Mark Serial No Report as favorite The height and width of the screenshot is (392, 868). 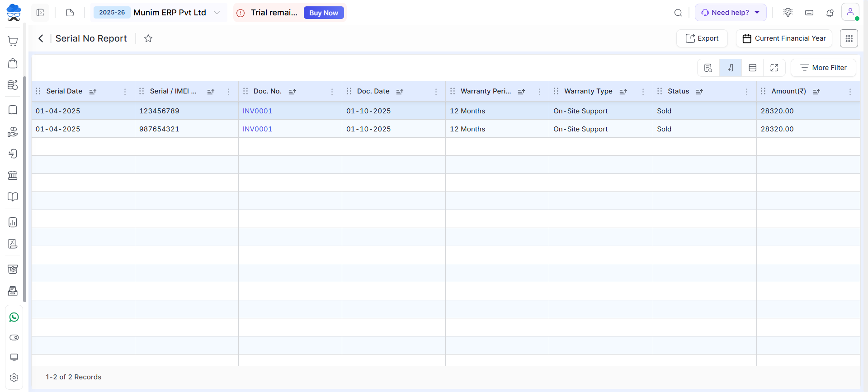point(148,38)
